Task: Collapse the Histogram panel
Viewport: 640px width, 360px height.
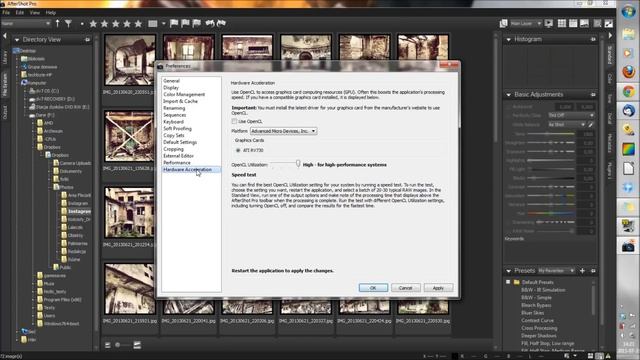Action: [509, 40]
